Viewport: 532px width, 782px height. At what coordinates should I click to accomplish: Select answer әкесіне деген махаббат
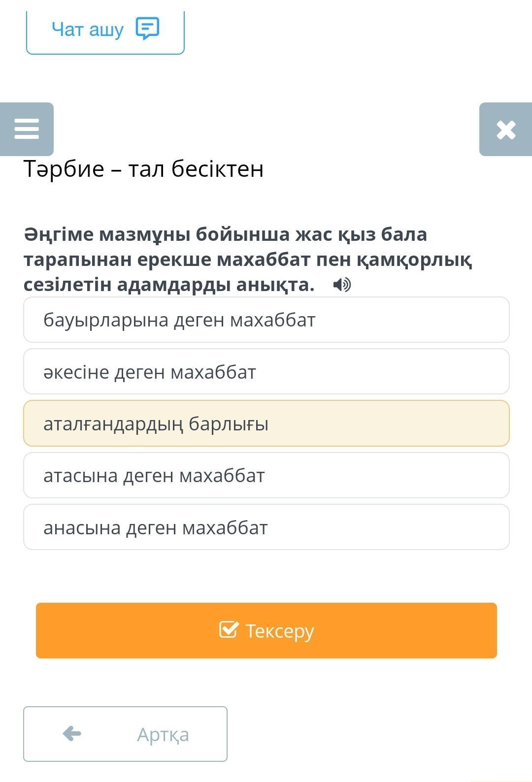[x=266, y=371]
